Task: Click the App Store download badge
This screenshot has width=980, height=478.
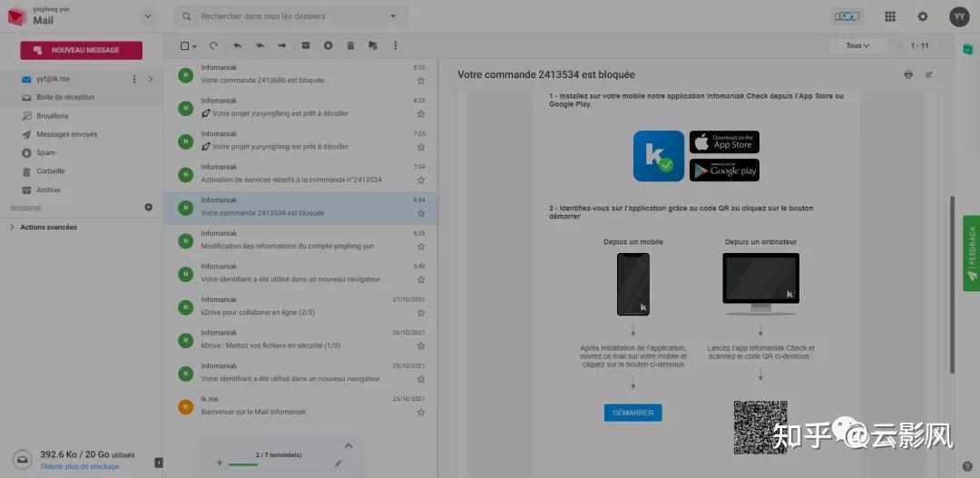Action: tap(724, 141)
